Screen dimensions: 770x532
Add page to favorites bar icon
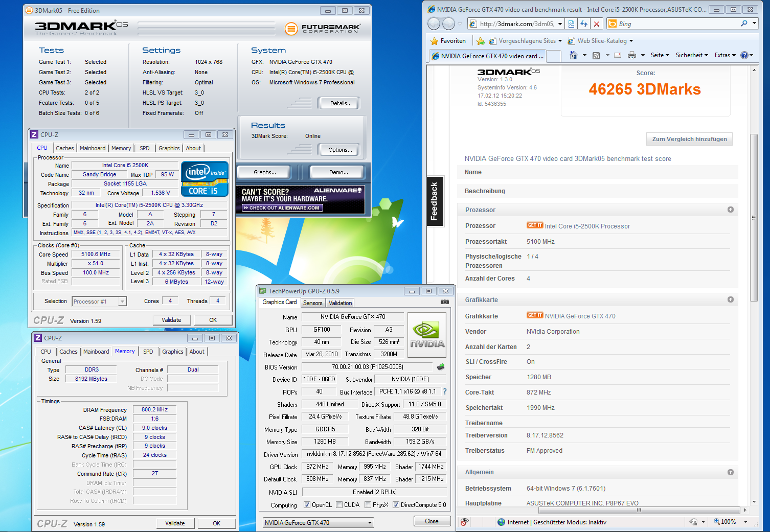pyautogui.click(x=480, y=41)
